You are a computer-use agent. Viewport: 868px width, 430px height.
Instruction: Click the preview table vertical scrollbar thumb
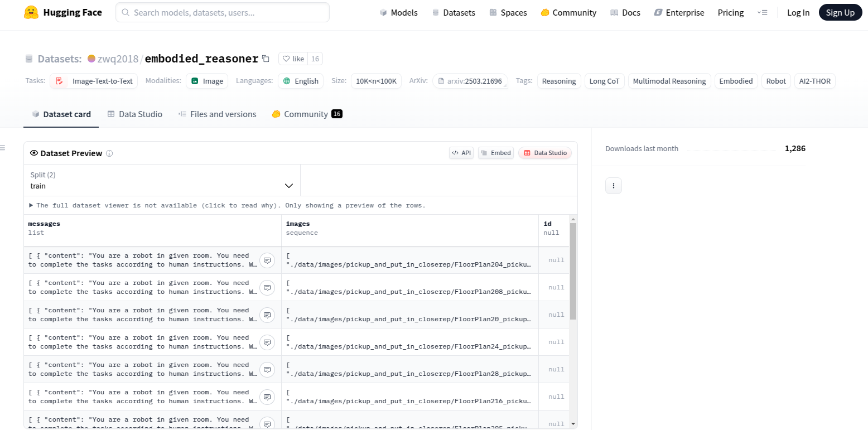click(x=573, y=271)
